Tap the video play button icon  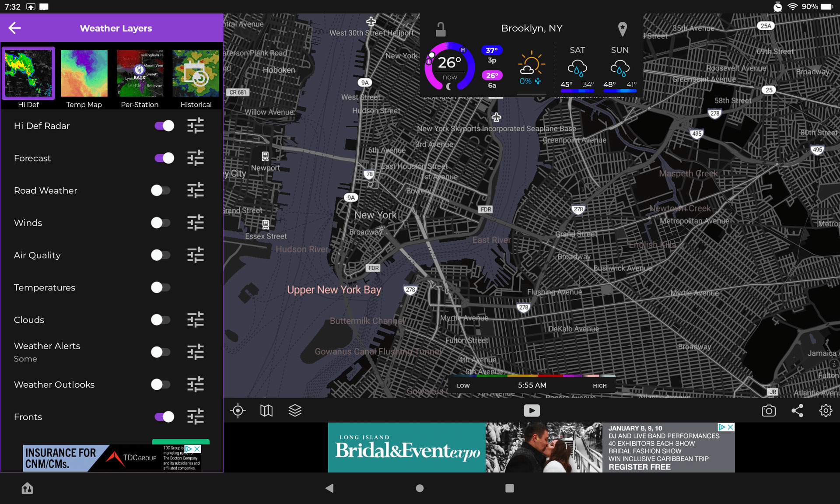click(x=530, y=410)
